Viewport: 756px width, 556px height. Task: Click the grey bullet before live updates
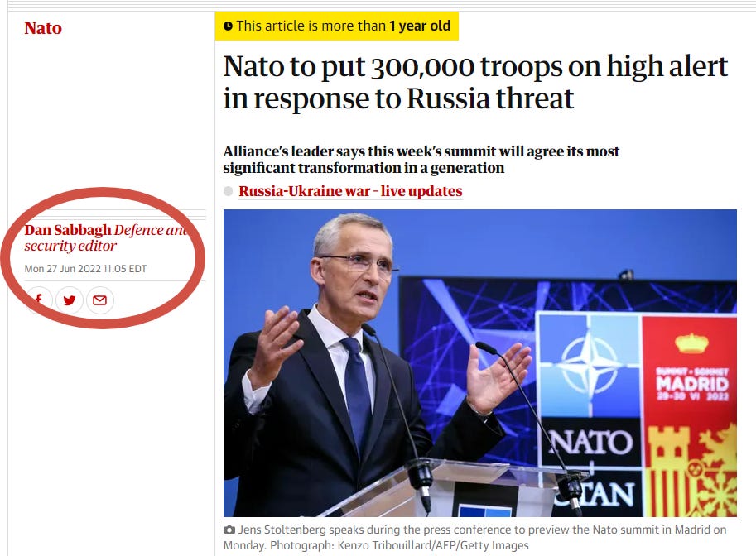coord(228,191)
